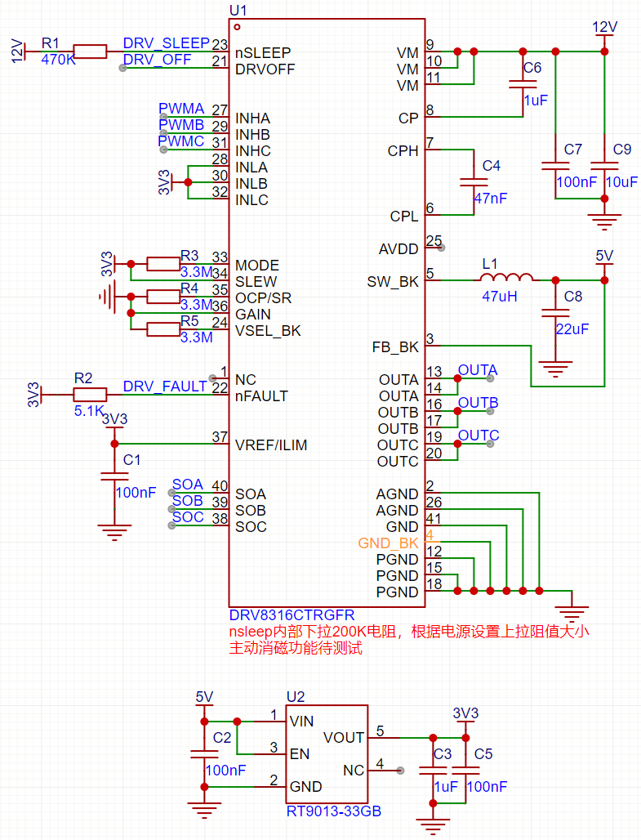Click VOUT pin name on U2
641x840 pixels.
tap(343, 738)
